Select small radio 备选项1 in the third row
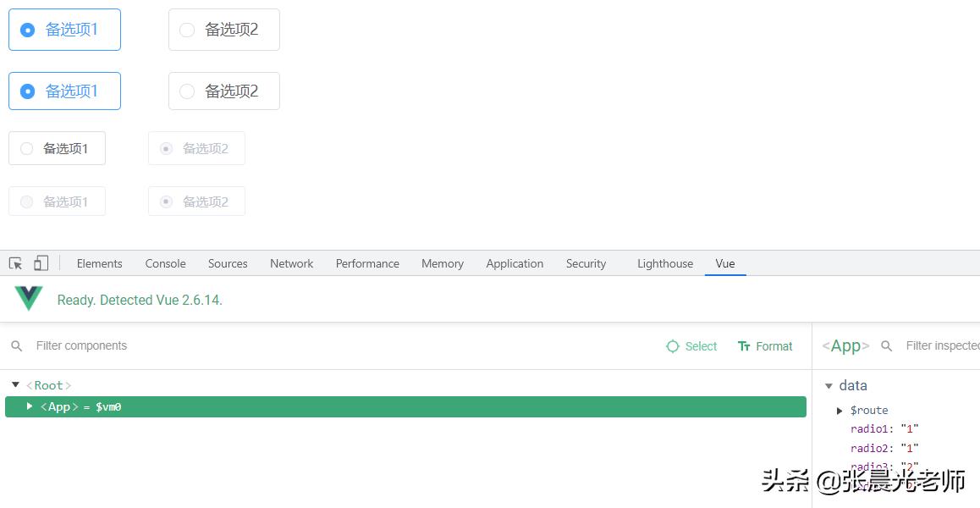 pos(57,148)
